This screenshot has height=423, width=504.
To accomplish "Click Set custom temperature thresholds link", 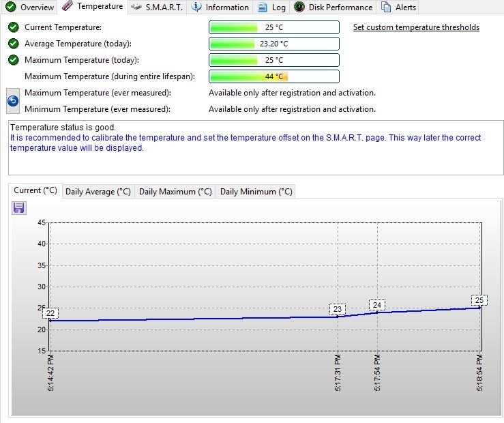I will tap(416, 27).
